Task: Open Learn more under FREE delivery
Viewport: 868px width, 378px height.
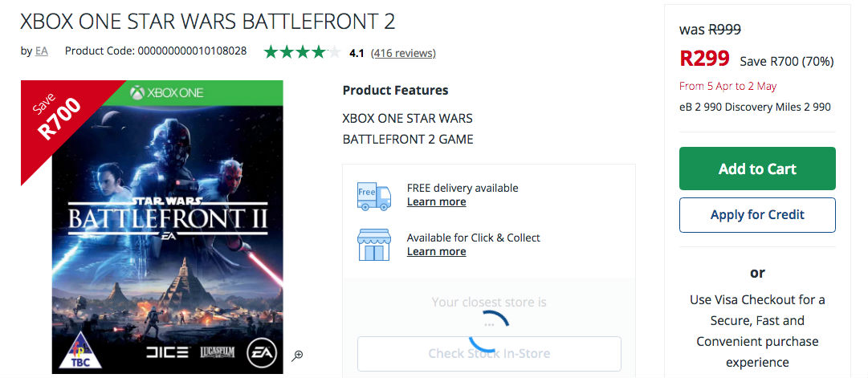Action: 436,201
